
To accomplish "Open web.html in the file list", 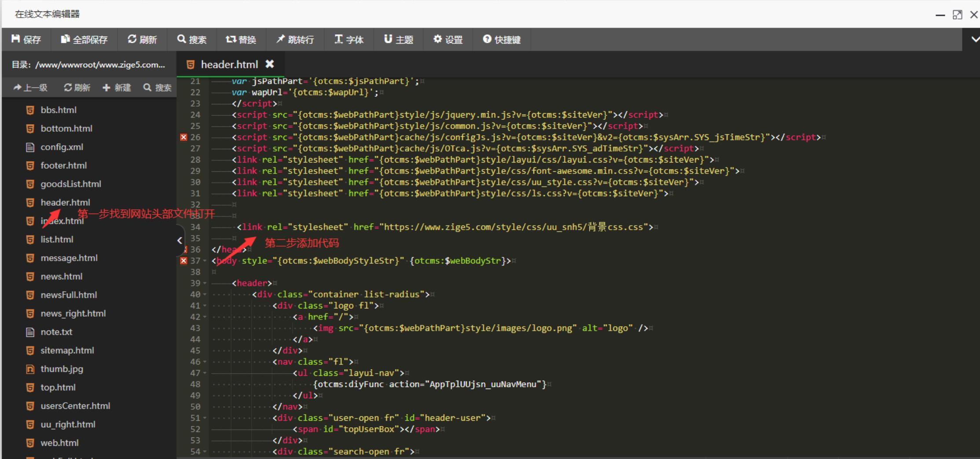I will coord(59,443).
